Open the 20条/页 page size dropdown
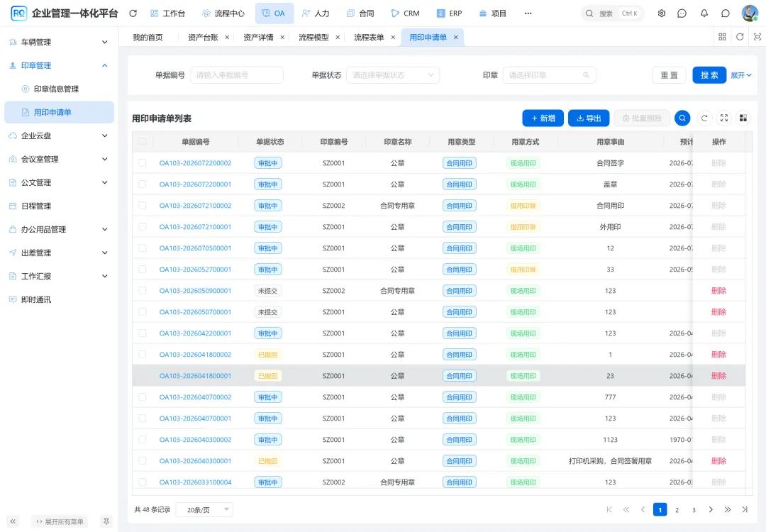This screenshot has height=532, width=766. [x=204, y=509]
